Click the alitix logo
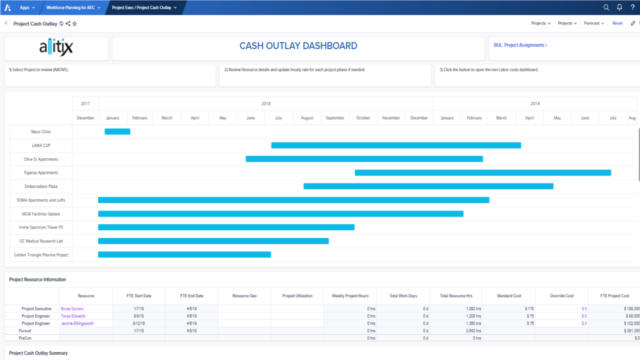This screenshot has height=360, width=640. pyautogui.click(x=56, y=47)
